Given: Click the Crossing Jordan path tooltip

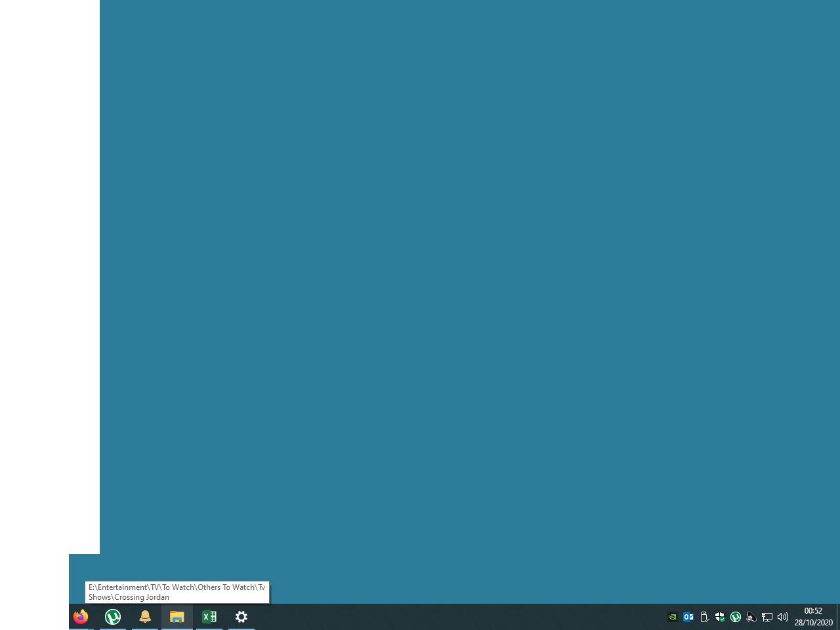Looking at the screenshot, I should pyautogui.click(x=177, y=592).
